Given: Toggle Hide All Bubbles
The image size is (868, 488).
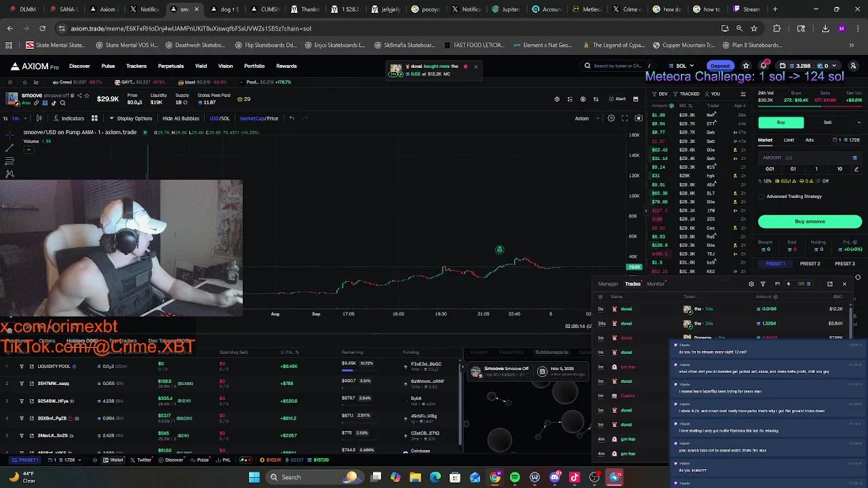Looking at the screenshot, I should pos(180,119).
